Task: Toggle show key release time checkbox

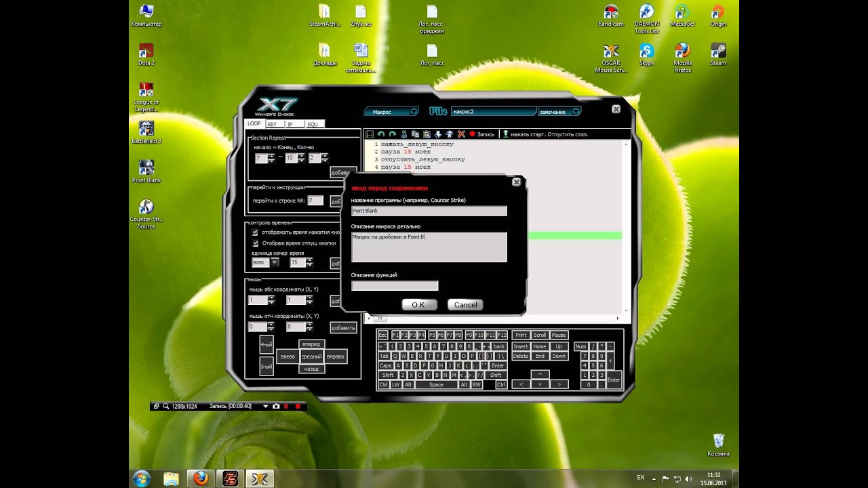Action: 255,243
